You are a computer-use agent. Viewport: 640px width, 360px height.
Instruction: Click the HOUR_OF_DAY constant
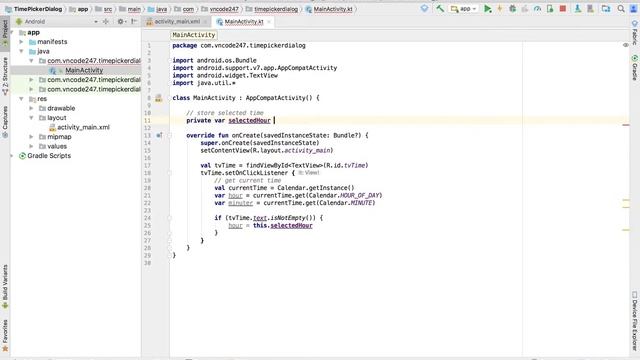coord(359,196)
